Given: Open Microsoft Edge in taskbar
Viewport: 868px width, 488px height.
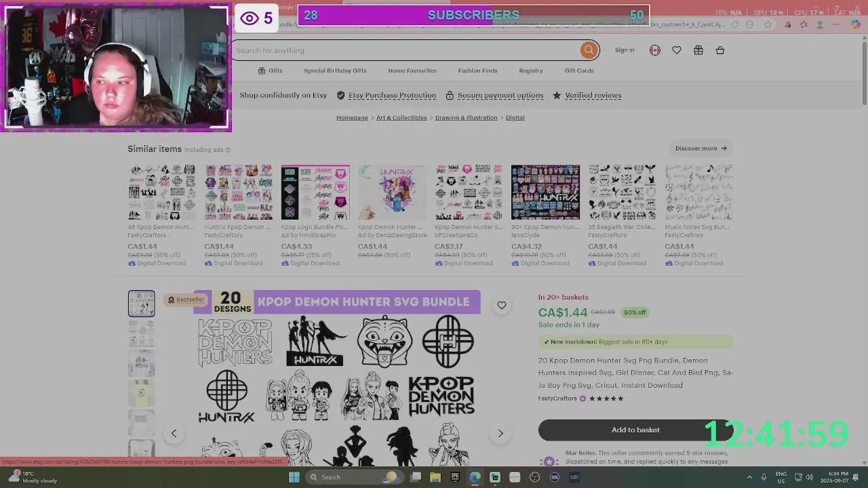Looking at the screenshot, I should 475,477.
